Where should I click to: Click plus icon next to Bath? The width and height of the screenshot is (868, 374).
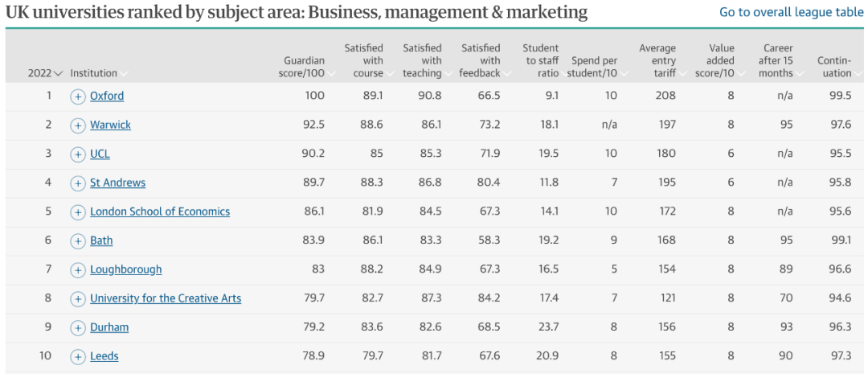[78, 241]
